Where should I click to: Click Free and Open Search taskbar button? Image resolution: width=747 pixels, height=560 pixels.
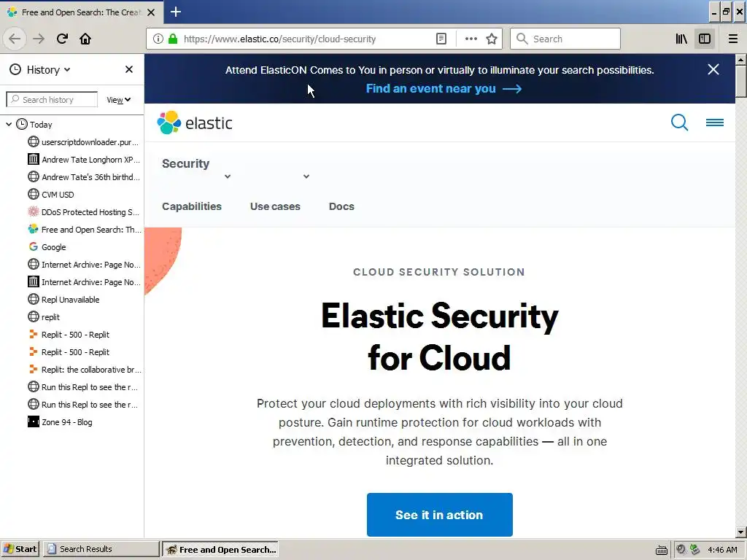(220, 550)
